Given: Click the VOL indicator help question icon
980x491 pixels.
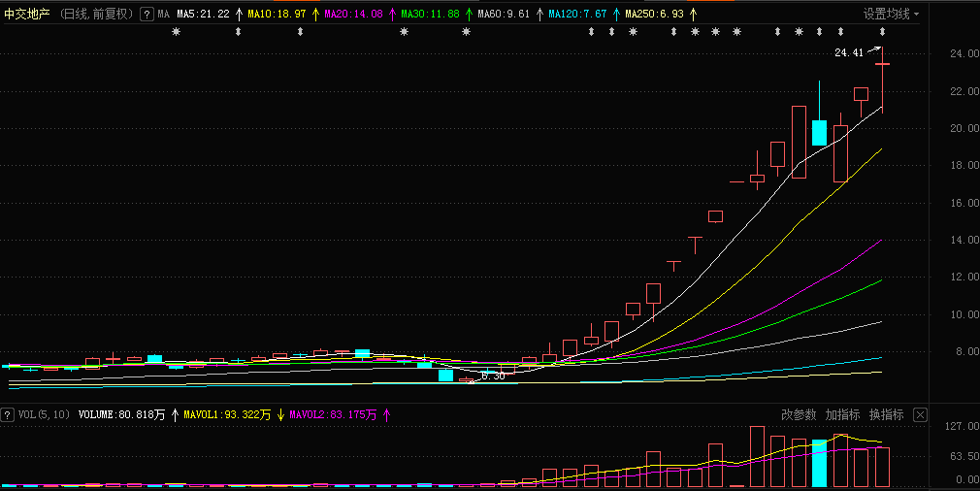Looking at the screenshot, I should pos(7,414).
